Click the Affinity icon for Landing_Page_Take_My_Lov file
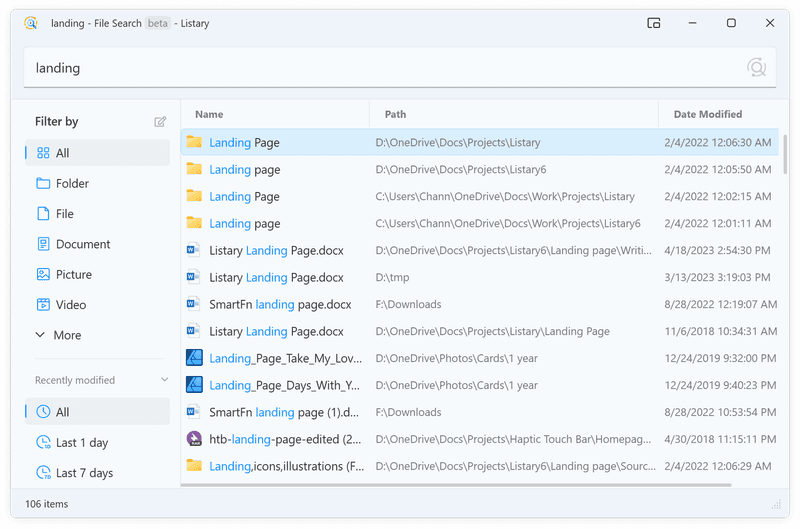The image size is (800, 529). pos(194,358)
